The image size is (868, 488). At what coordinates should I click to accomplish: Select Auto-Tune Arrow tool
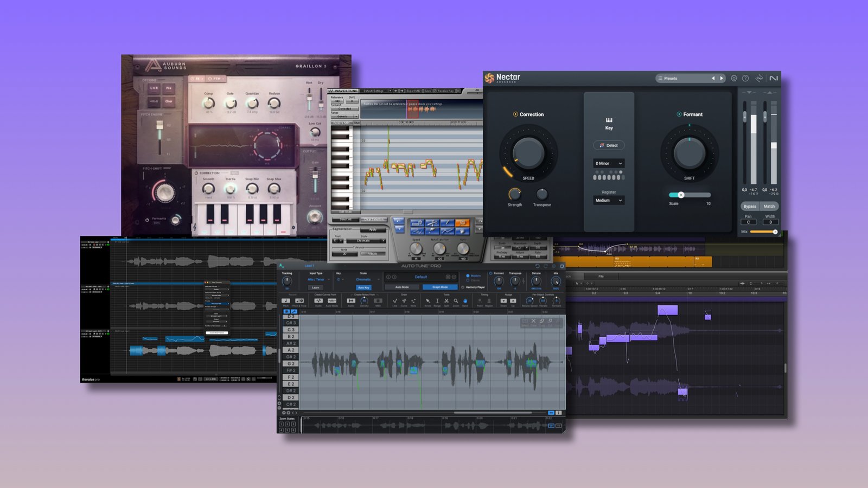[x=428, y=301]
